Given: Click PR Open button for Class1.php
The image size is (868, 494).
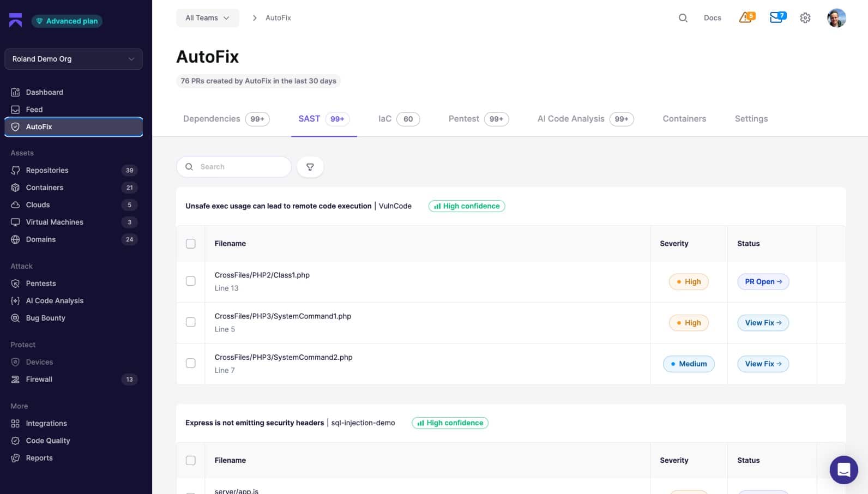Looking at the screenshot, I should (x=763, y=282).
